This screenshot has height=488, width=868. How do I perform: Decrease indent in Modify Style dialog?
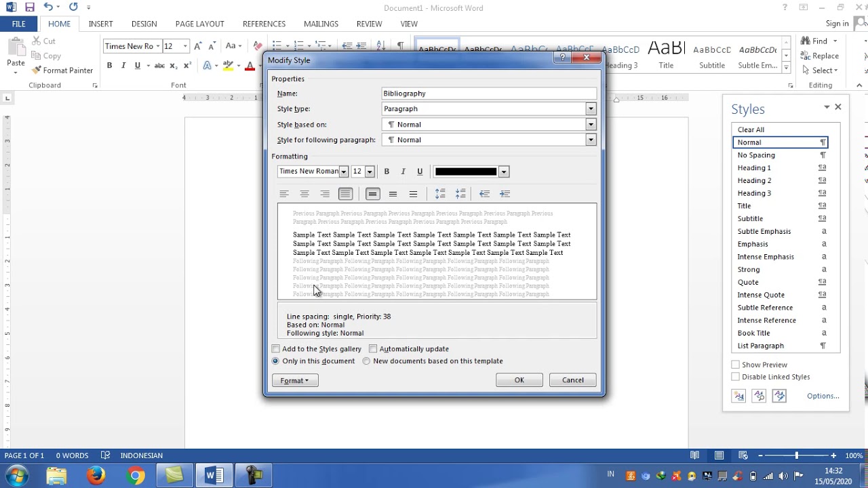tap(484, 194)
